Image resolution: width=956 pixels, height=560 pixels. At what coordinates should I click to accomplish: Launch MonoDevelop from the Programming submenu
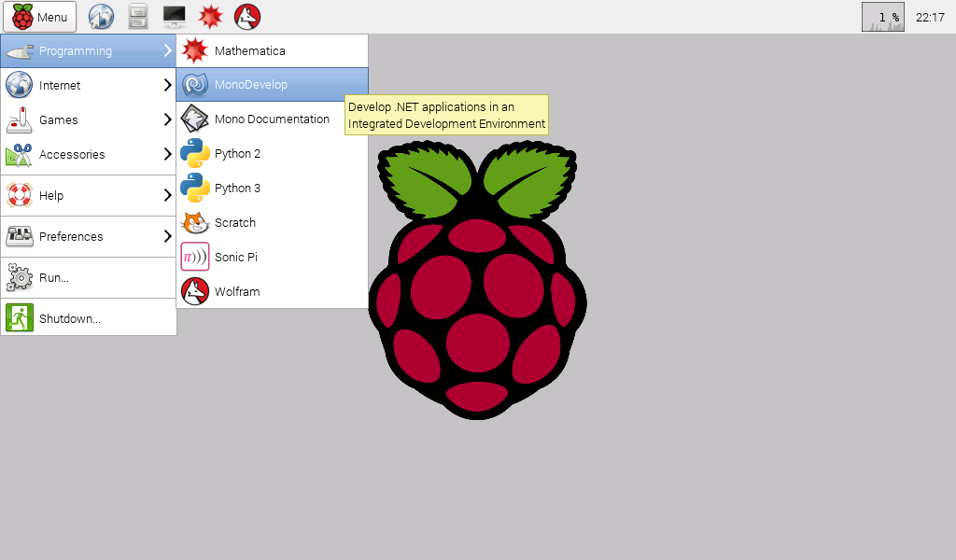pos(272,85)
